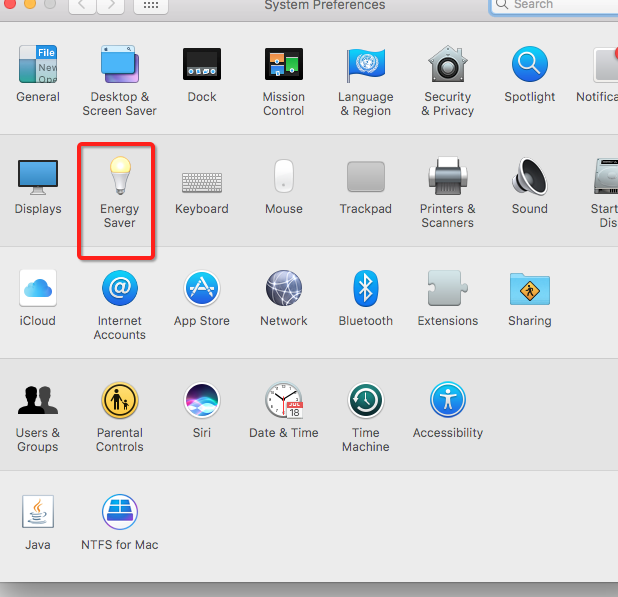This screenshot has height=597, width=618.
Task: Close the System Preferences window
Action: click(x=9, y=3)
